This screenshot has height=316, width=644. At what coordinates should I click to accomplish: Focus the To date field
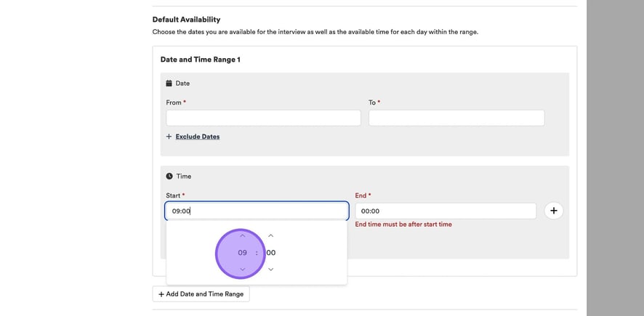pyautogui.click(x=456, y=118)
